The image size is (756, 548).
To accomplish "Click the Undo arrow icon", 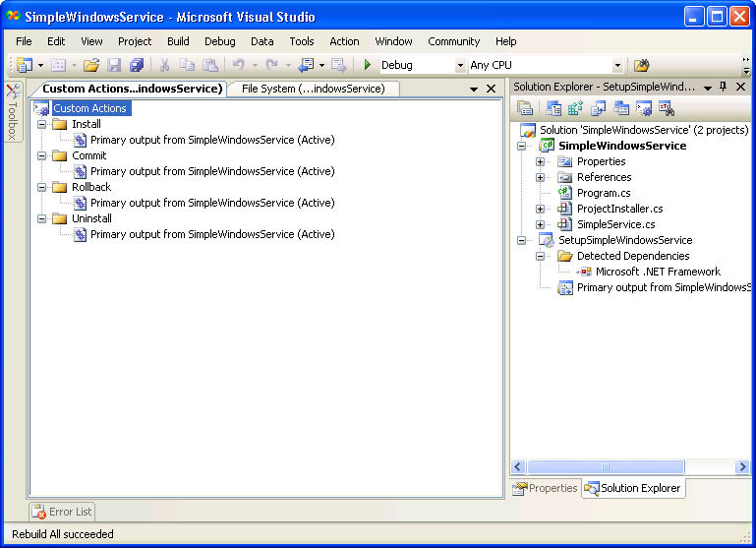I will 239,65.
